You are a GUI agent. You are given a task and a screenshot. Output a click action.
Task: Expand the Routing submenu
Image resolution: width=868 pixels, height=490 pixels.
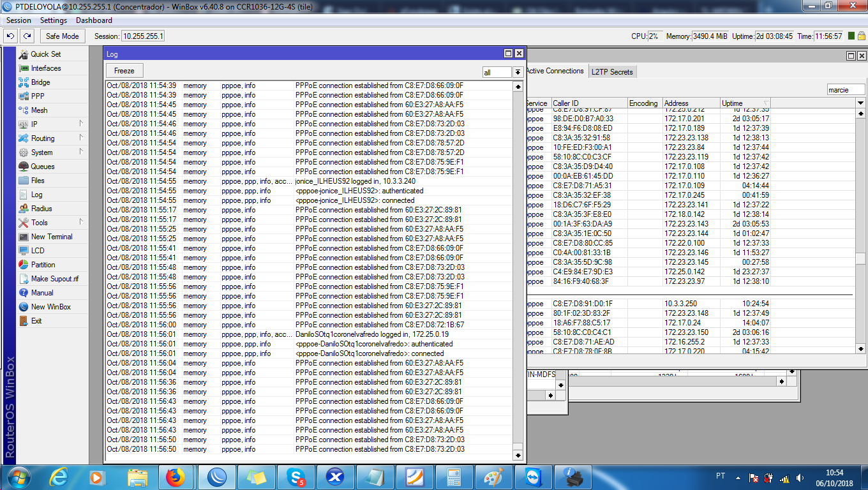(x=81, y=138)
